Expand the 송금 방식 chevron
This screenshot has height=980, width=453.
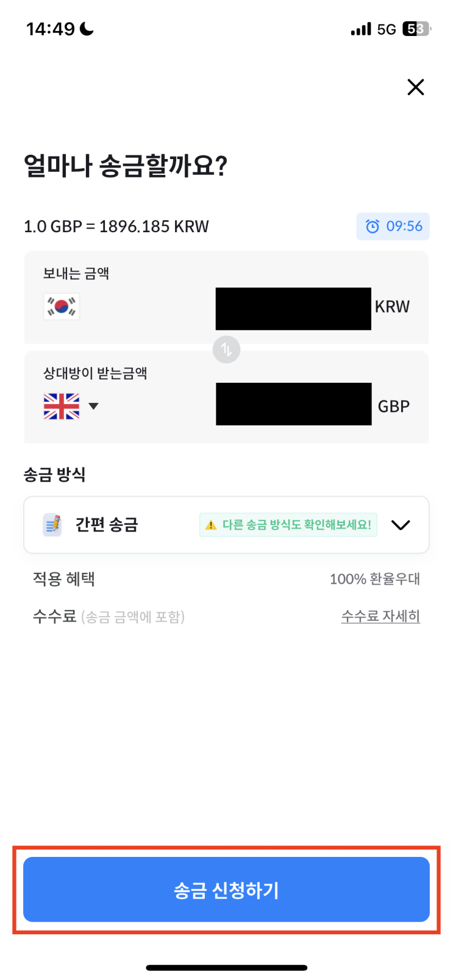point(401,525)
